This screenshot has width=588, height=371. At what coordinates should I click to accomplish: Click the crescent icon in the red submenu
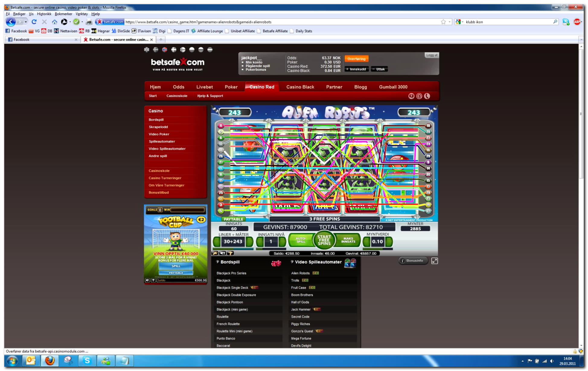point(427,96)
